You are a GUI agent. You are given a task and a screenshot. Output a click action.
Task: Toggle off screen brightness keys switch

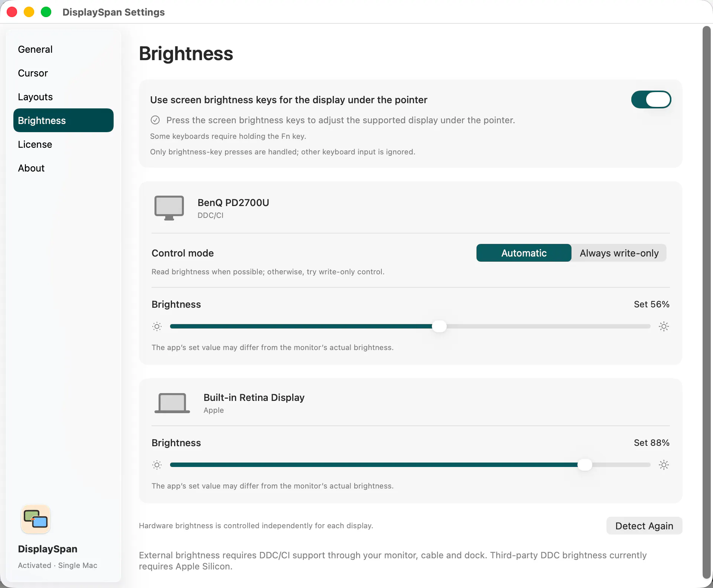coord(651,99)
